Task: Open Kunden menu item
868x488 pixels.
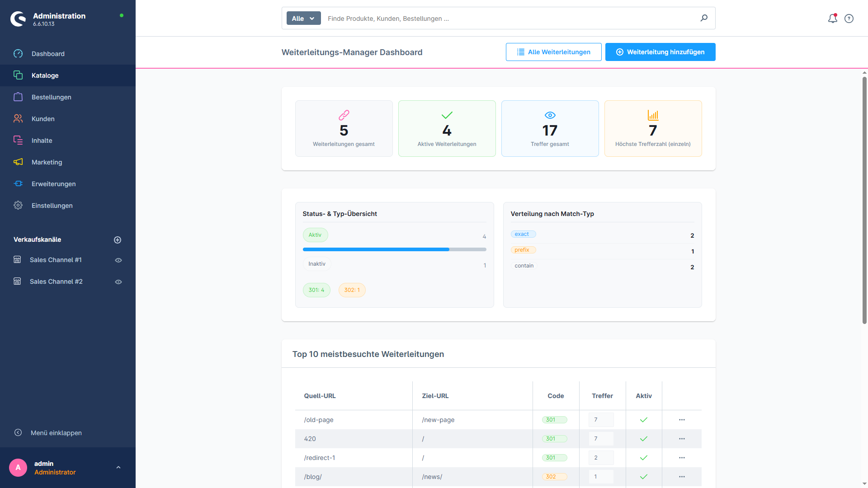Action: coord(68,119)
